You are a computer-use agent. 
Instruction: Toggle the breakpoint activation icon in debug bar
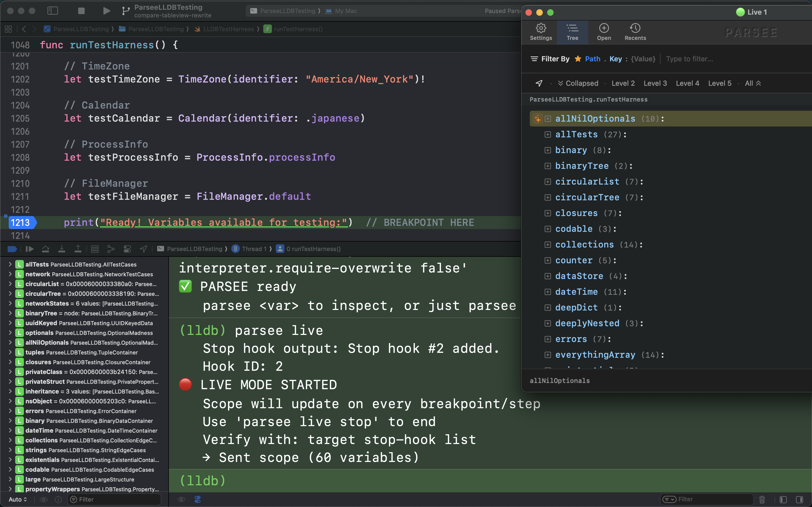[12, 249]
